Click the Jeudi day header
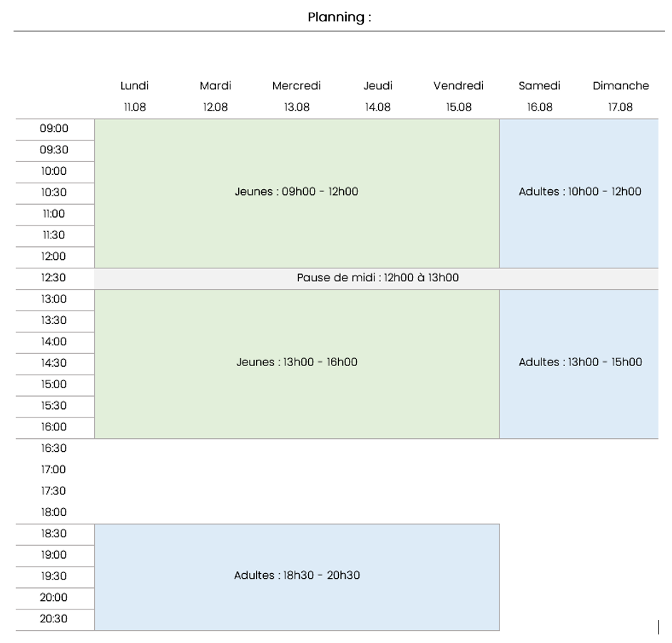 click(378, 86)
